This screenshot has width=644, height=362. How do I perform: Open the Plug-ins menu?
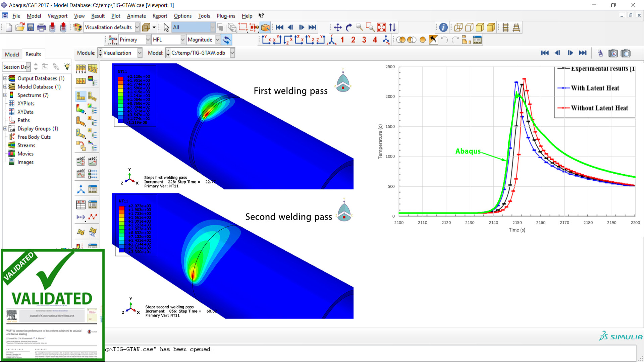pyautogui.click(x=226, y=16)
